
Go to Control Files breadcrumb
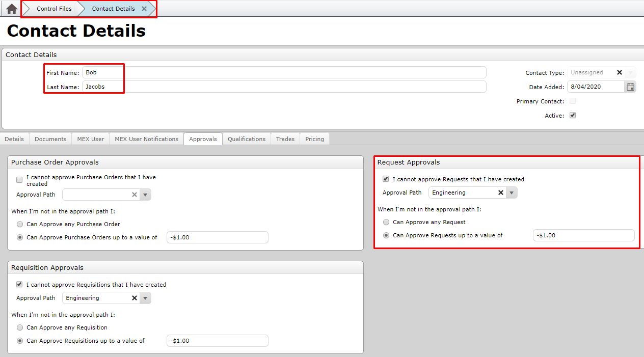tap(54, 9)
